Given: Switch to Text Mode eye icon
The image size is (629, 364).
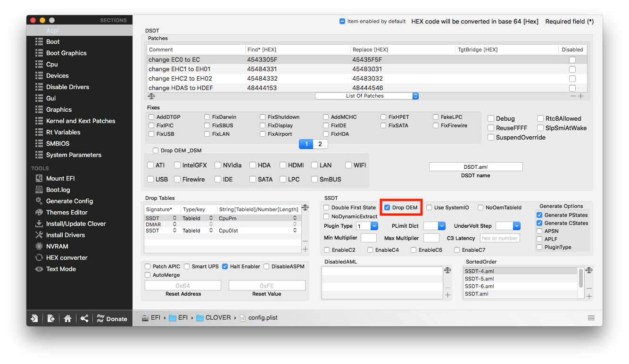Looking at the screenshot, I should 39,269.
